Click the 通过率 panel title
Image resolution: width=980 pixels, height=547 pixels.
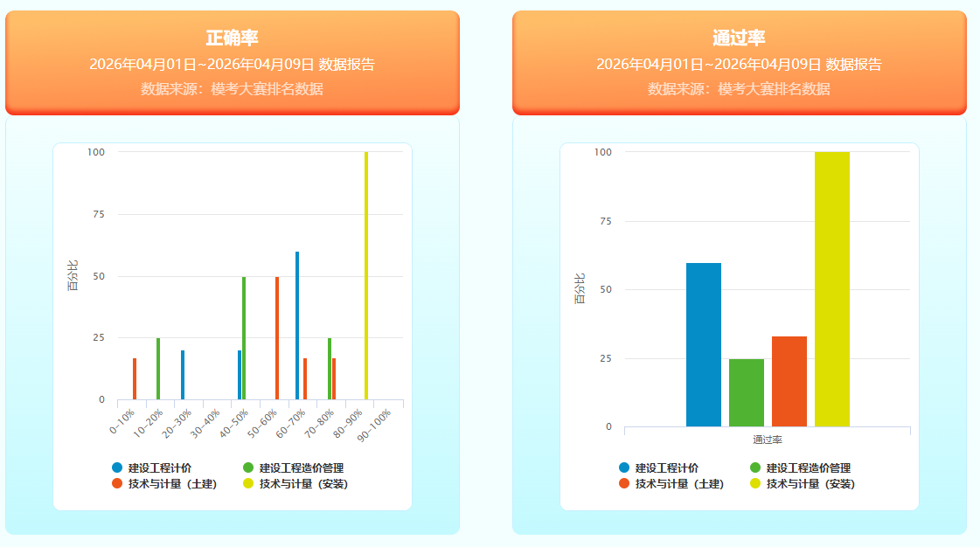point(739,38)
